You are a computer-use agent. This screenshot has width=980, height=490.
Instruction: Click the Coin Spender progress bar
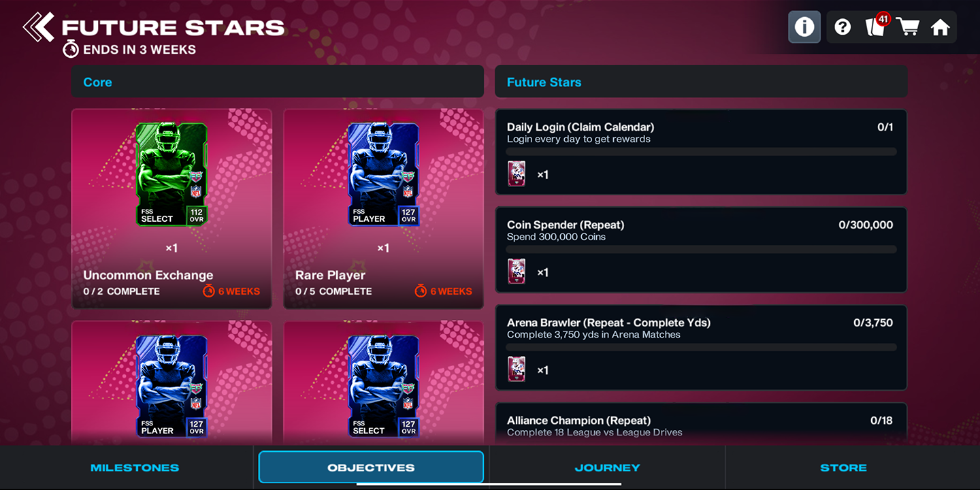701,250
